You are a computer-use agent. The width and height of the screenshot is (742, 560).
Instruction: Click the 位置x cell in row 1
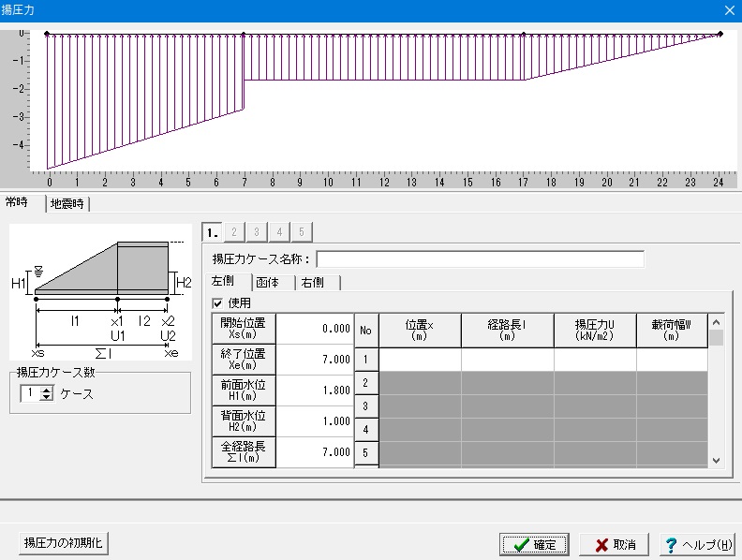(421, 360)
